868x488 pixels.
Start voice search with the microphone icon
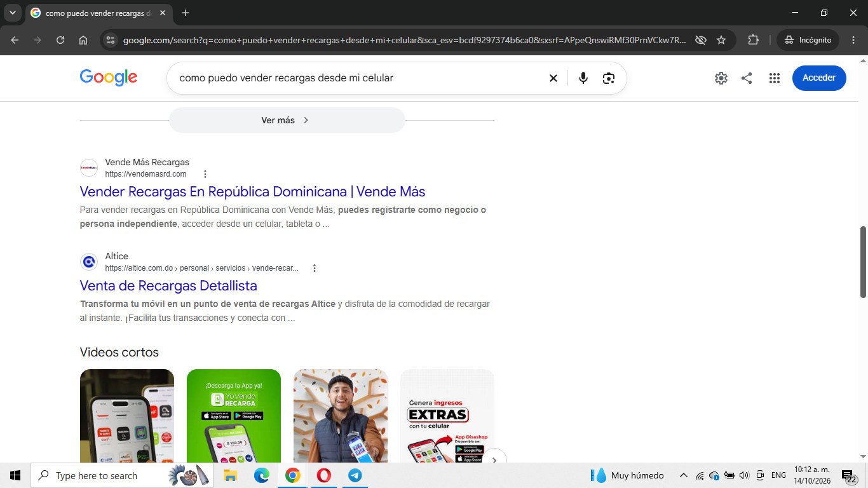point(583,78)
